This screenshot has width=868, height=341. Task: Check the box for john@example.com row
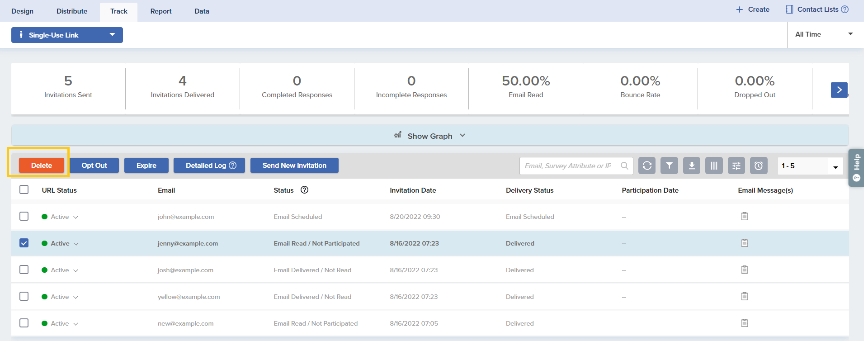click(24, 216)
